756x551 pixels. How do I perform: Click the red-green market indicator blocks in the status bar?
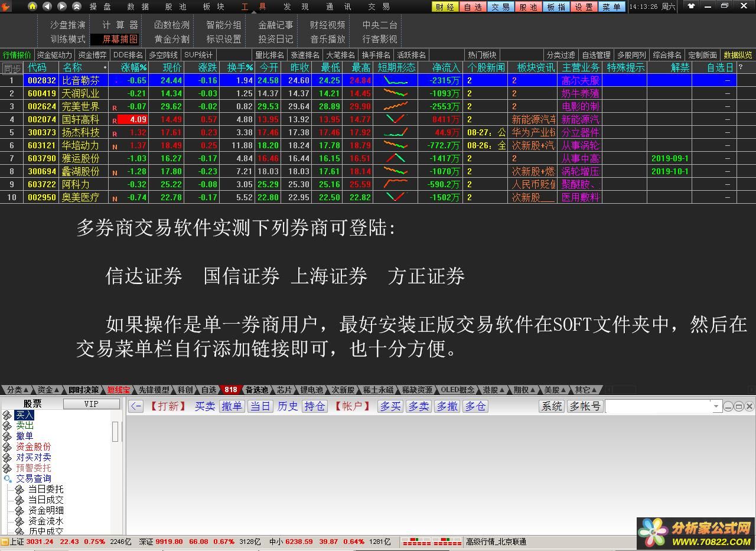click(x=431, y=542)
